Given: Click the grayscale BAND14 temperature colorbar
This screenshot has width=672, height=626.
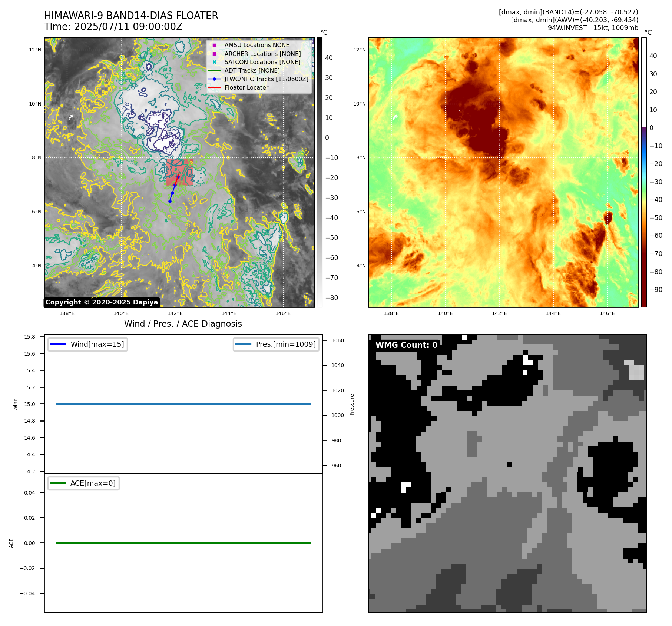Looking at the screenshot, I should coord(320,172).
